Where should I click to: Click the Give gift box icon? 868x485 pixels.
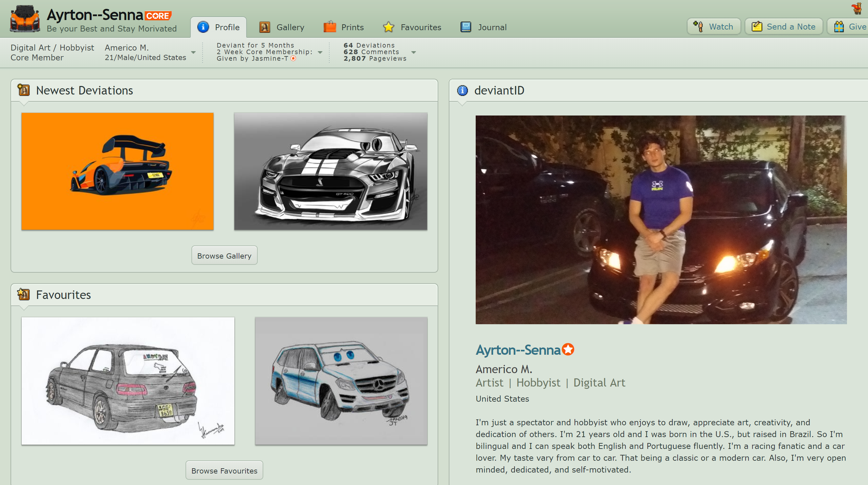click(x=839, y=27)
